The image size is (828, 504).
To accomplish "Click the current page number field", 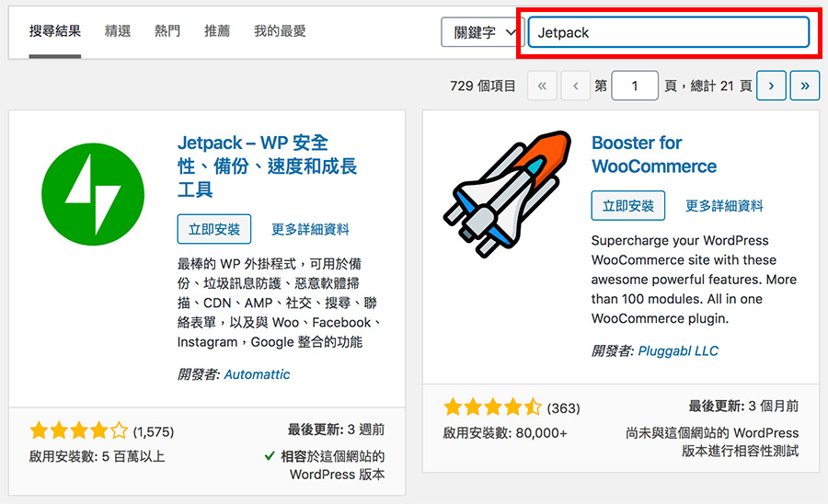I will tap(635, 86).
